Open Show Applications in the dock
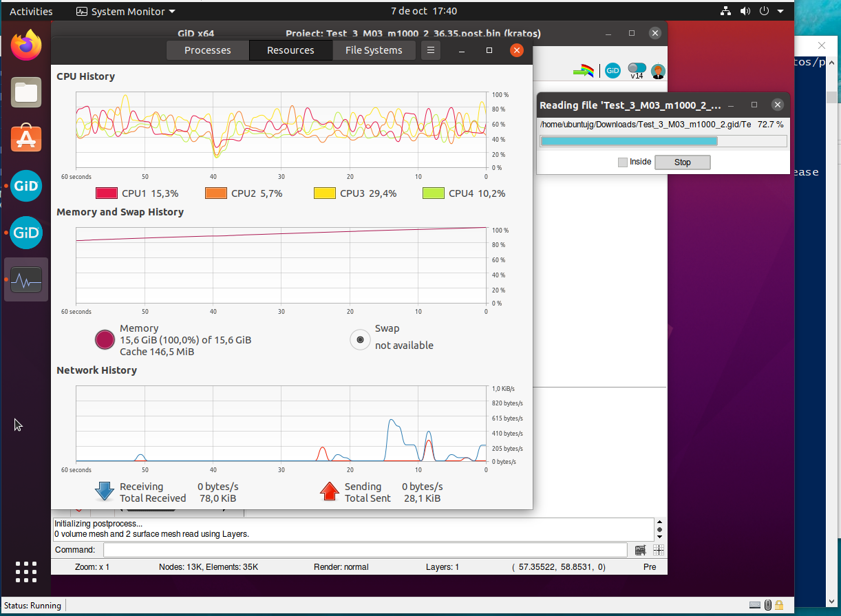Viewport: 841px width, 616px height. click(25, 572)
